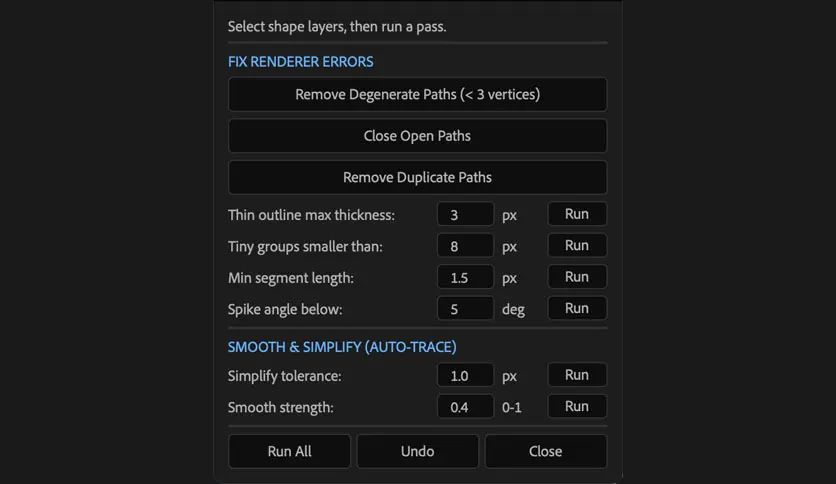Run the Tiny groups pass

577,245
